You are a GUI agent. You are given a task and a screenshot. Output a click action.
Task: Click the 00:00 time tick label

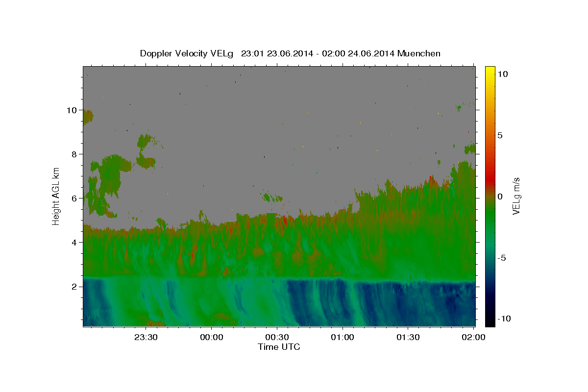coord(212,337)
